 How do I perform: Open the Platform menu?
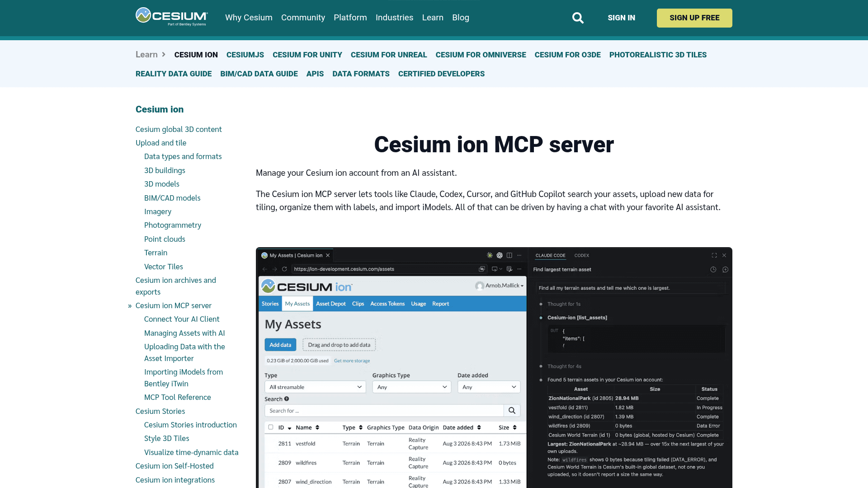pos(350,18)
